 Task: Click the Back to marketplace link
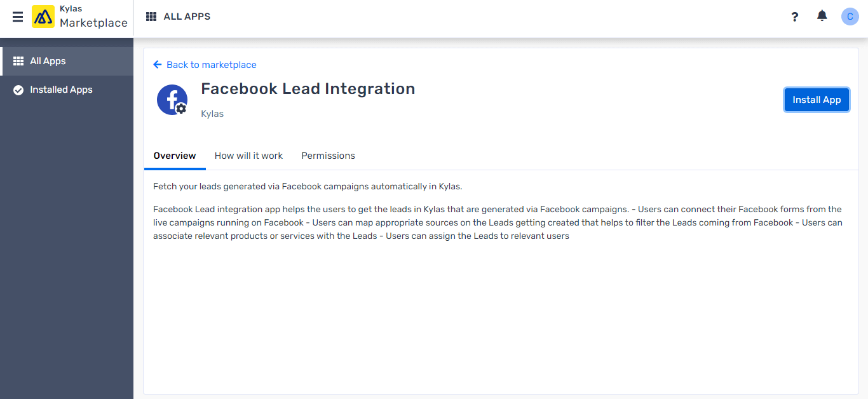211,64
